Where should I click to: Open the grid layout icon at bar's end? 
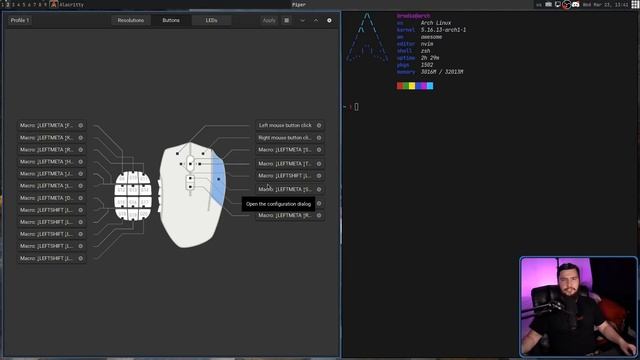635,4
